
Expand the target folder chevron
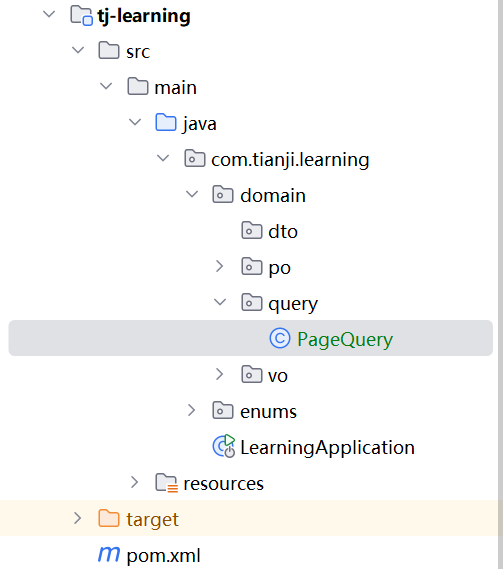tap(77, 518)
